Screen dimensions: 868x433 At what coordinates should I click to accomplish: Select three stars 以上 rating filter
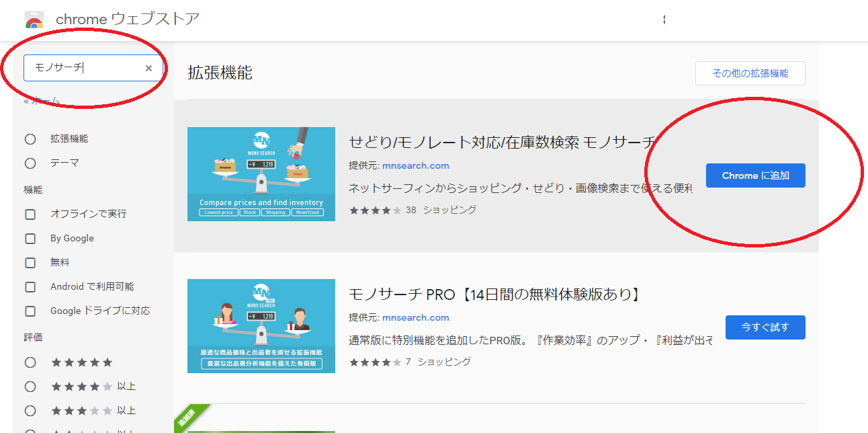pos(30,410)
